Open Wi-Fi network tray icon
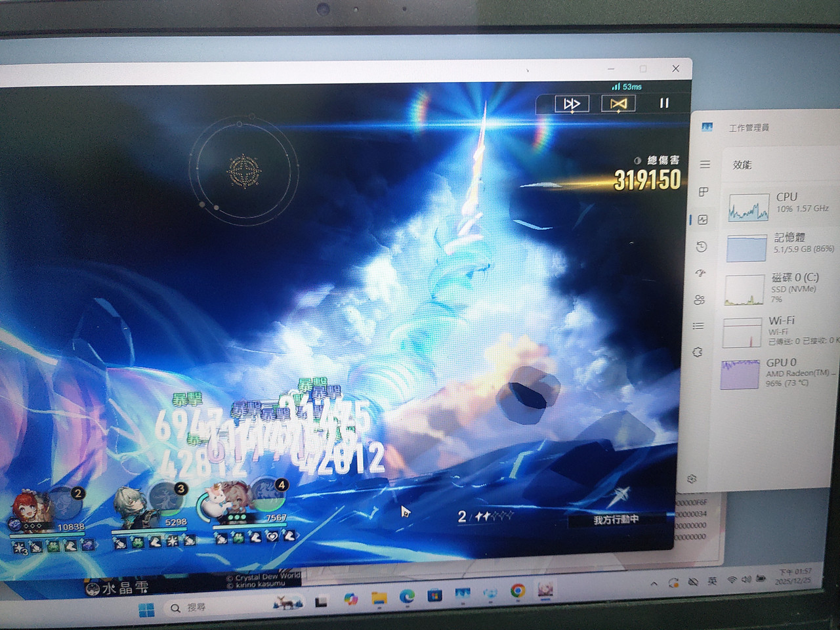Image resolution: width=840 pixels, height=630 pixels. tap(732, 581)
